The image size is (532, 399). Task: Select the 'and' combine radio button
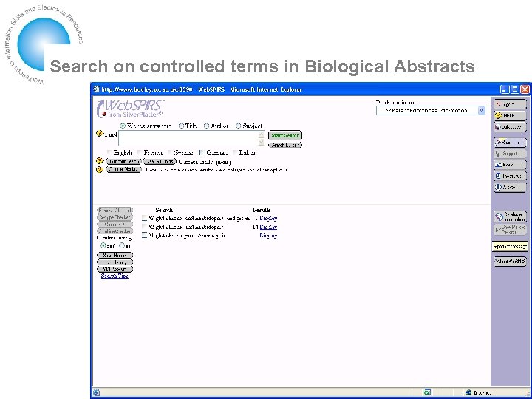pos(103,245)
